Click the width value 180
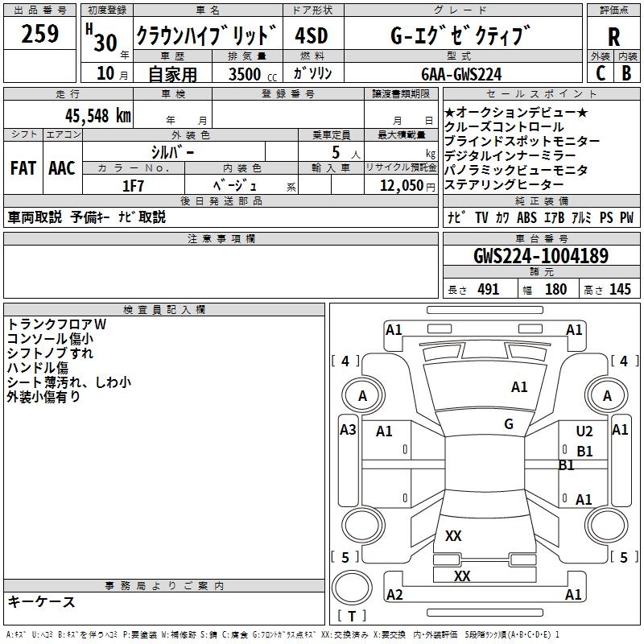This screenshot has height=644, width=644. click(x=555, y=289)
